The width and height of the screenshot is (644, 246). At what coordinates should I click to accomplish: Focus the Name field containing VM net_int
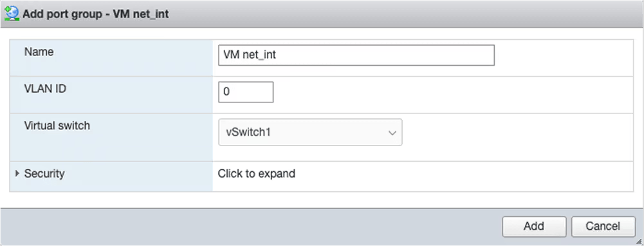pos(356,55)
